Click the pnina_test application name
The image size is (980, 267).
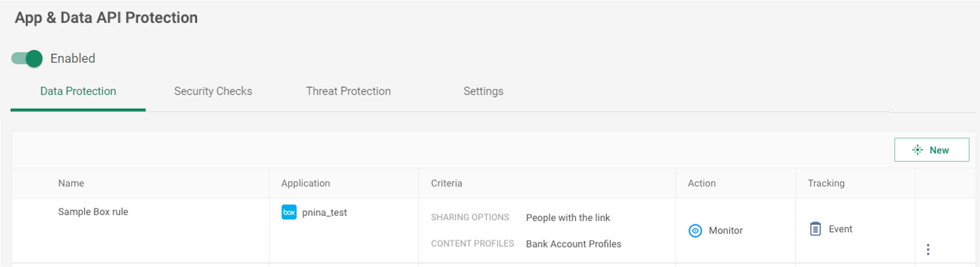[x=324, y=212]
